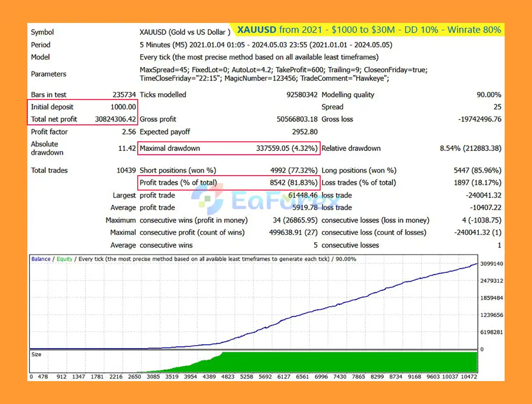Screen dimensions: 532x404
Task: Click the Total trades count 10439
Action: pos(126,171)
